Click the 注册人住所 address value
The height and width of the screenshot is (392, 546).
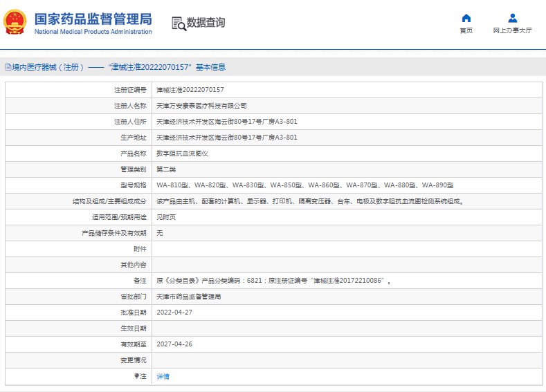227,122
